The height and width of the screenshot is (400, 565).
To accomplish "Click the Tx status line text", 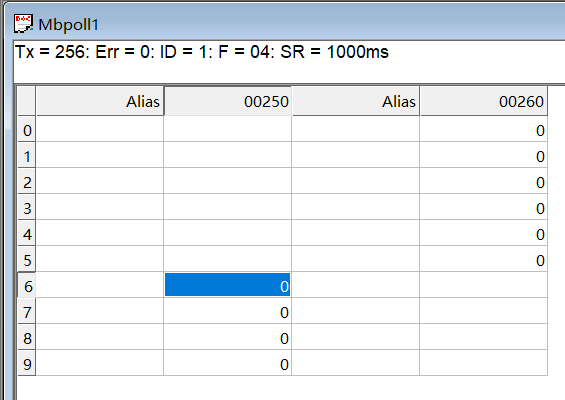I will pos(202,52).
